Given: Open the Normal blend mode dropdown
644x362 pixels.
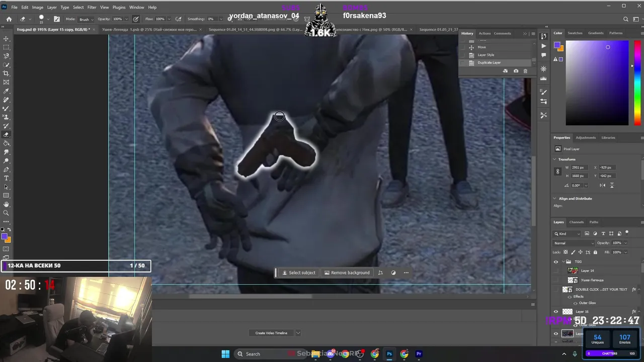Looking at the screenshot, I should click(573, 243).
